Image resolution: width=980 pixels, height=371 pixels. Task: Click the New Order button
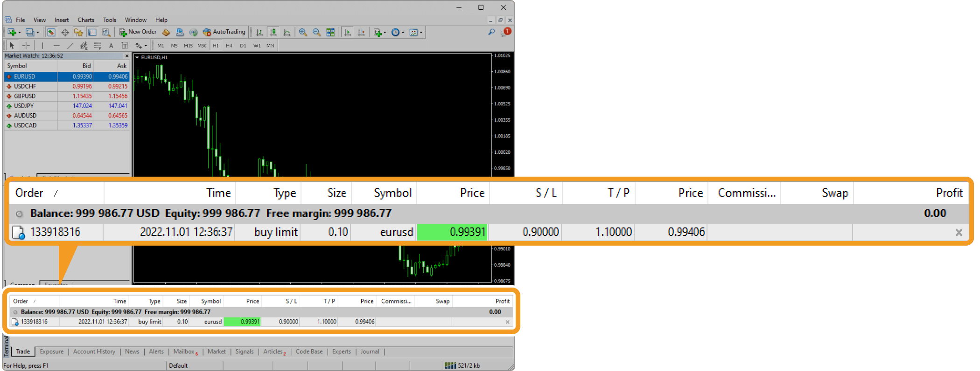(138, 32)
